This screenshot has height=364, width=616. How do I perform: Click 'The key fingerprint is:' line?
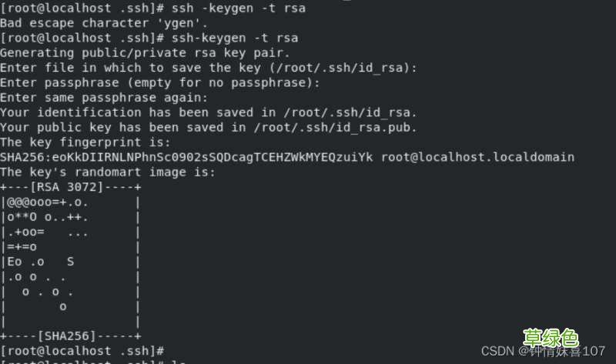[86, 142]
